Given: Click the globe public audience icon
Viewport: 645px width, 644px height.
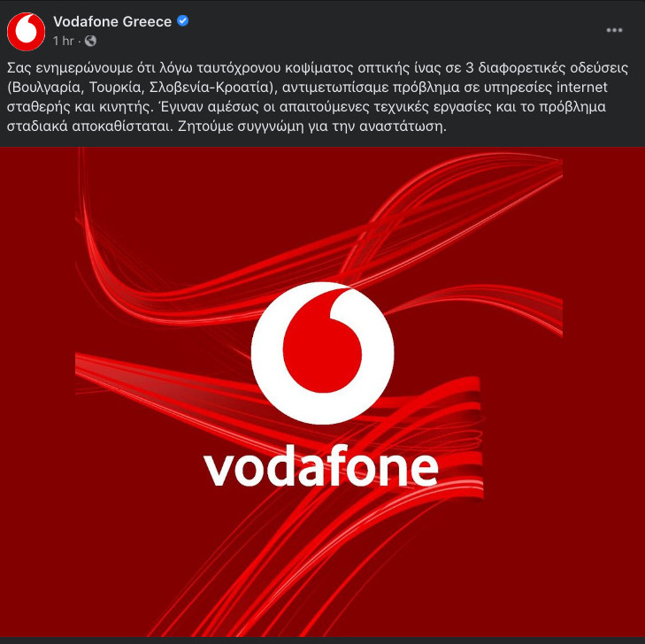Looking at the screenshot, I should click(x=90, y=41).
